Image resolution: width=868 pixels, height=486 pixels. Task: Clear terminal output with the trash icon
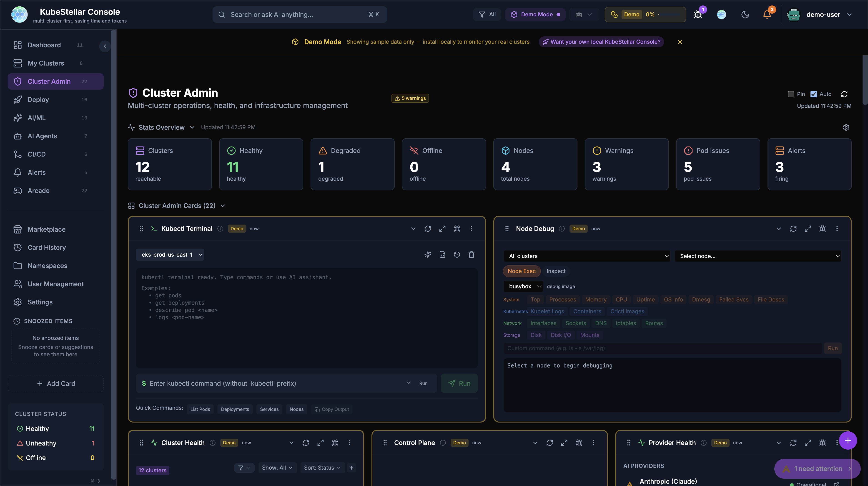pos(471,255)
